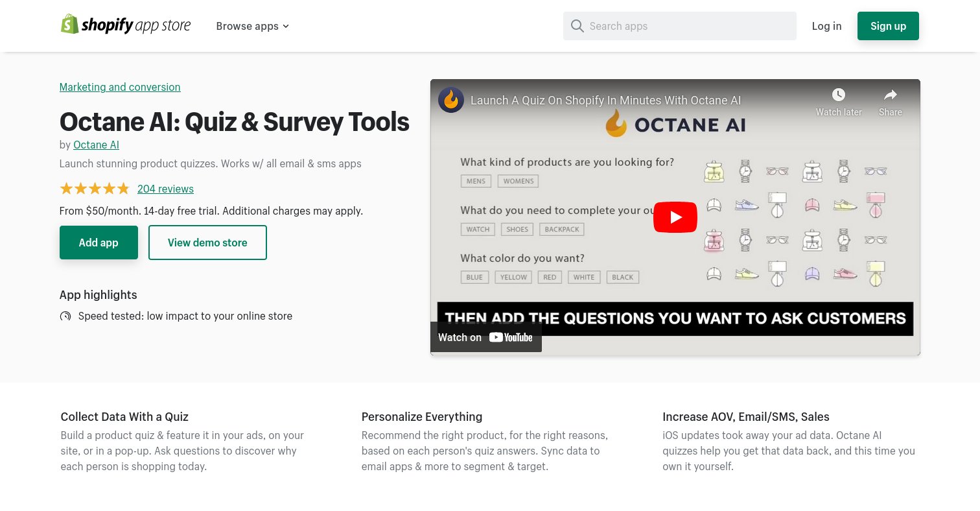Click the search magnifier icon
The height and width of the screenshot is (511, 980).
coord(577,26)
